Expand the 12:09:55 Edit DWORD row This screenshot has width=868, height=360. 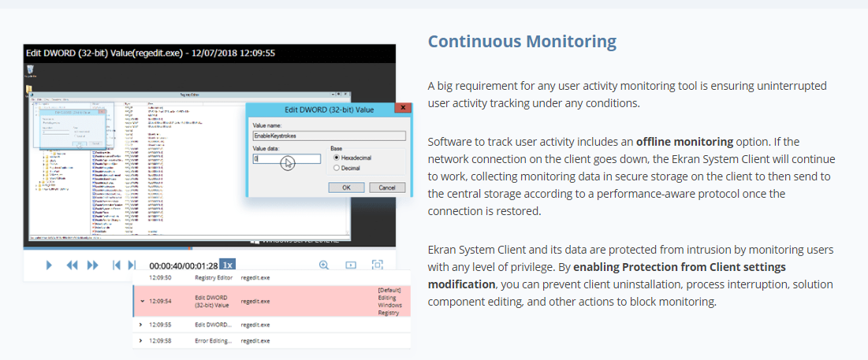pos(140,325)
